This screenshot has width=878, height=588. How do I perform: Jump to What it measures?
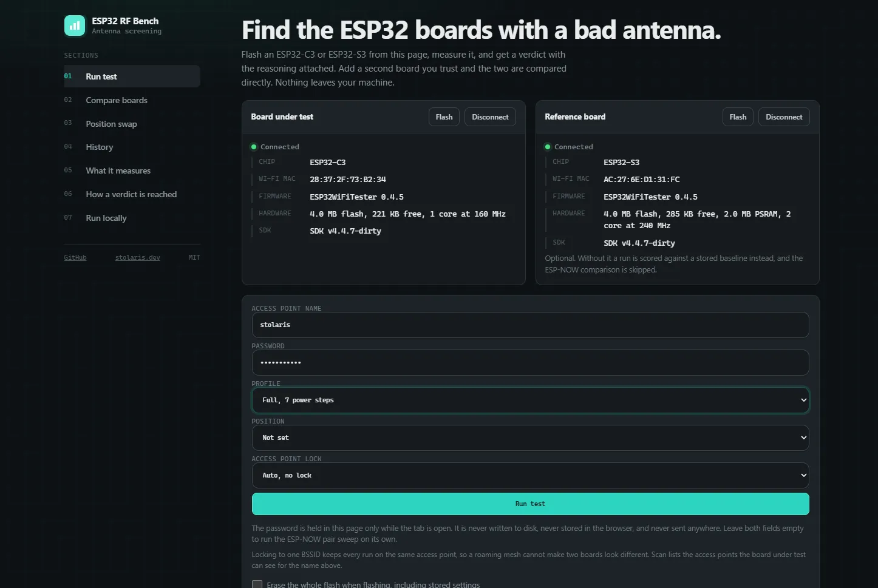click(132, 171)
